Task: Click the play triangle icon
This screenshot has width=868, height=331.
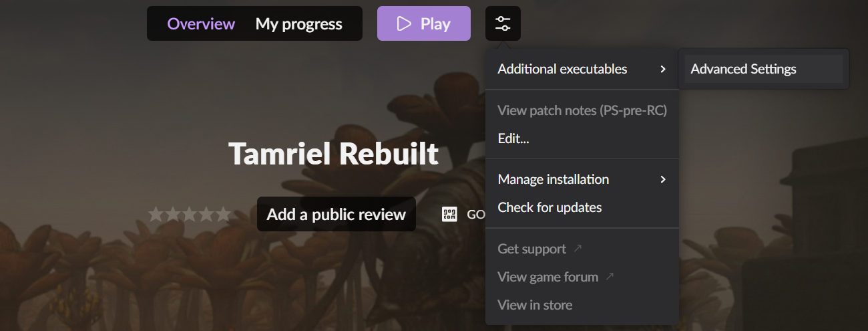Action: pyautogui.click(x=404, y=24)
